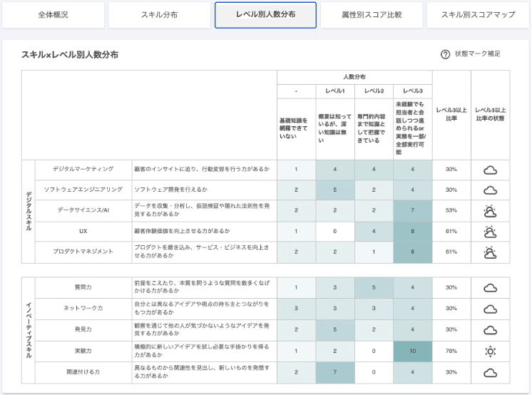Click the レベル3 cell showing 10 for 実験力
This screenshot has width=532, height=395.
(413, 352)
